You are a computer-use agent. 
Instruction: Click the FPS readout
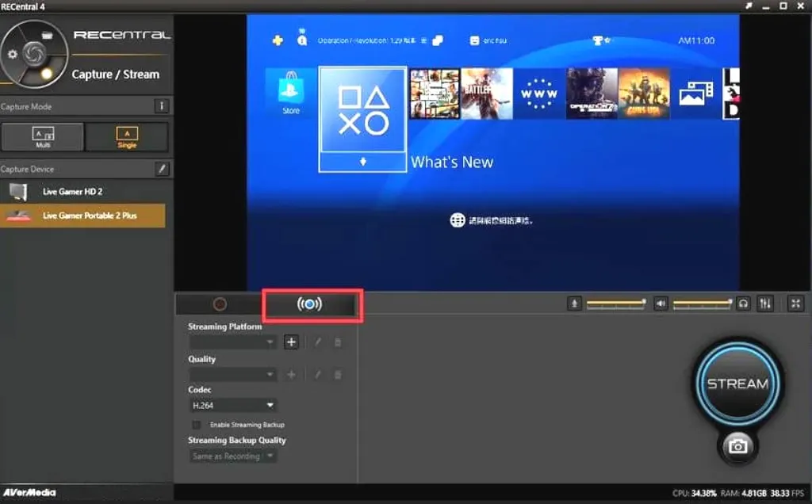787,493
